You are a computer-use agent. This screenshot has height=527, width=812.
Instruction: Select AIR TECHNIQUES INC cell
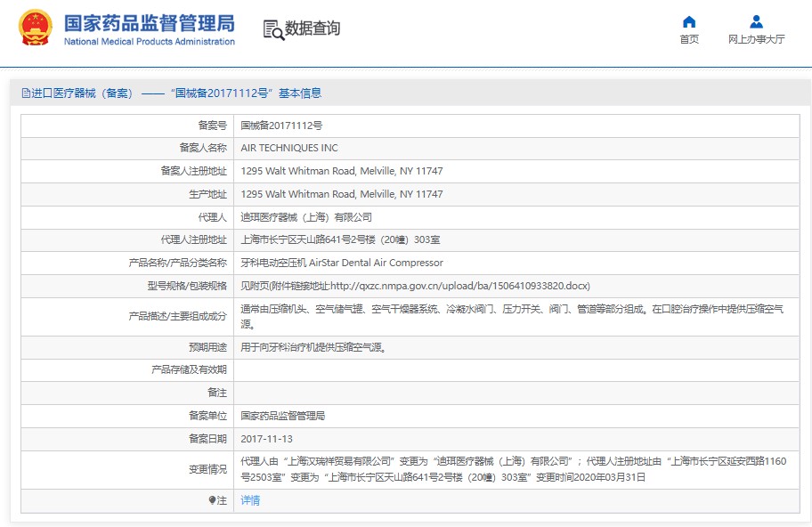289,148
